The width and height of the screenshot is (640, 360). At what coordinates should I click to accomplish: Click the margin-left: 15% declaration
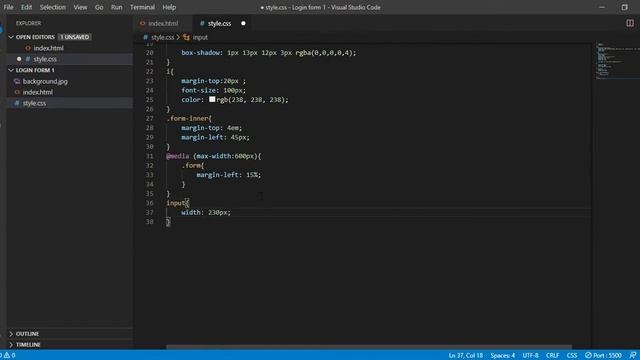click(x=229, y=175)
